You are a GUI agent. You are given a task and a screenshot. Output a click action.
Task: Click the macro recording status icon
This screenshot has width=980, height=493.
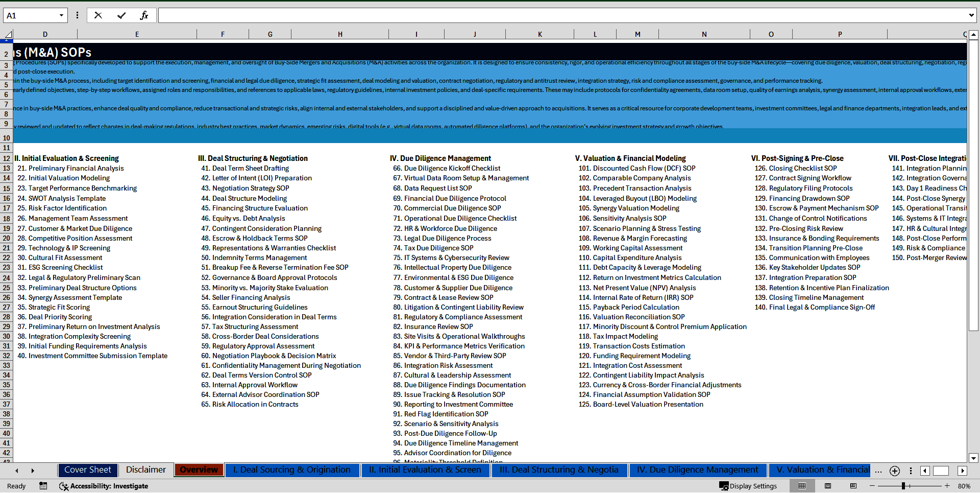[x=43, y=486]
